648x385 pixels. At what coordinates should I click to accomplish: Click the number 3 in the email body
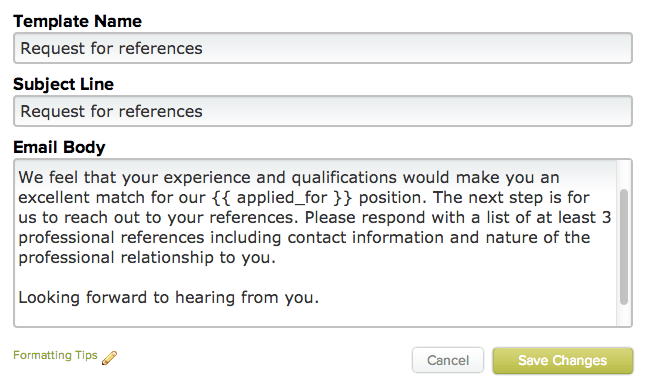(x=606, y=218)
